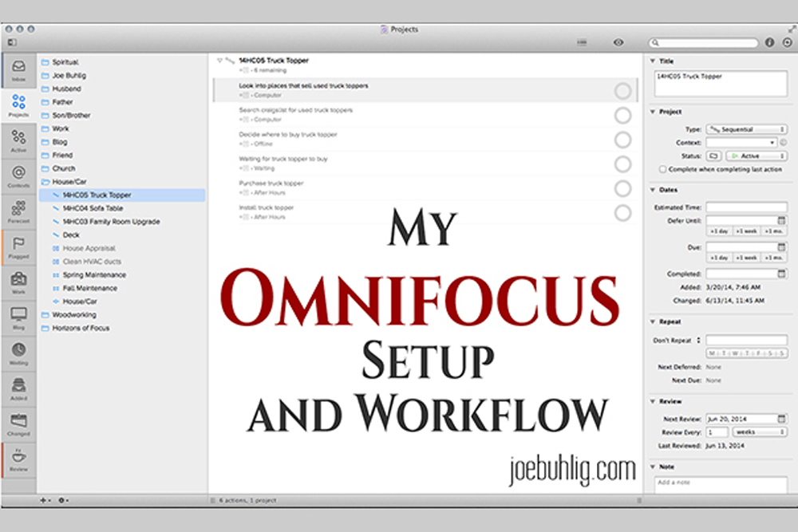This screenshot has height=532, width=798.
Task: Open the Context combo box
Action: 741,143
